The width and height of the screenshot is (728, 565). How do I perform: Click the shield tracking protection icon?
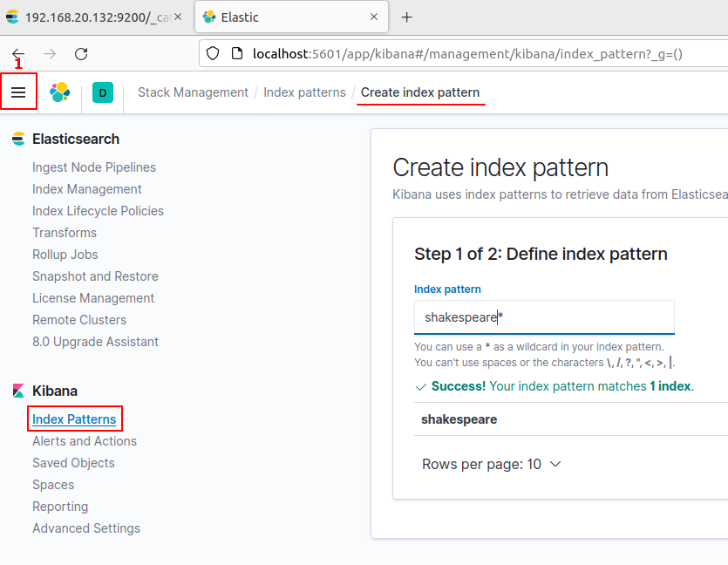[213, 54]
